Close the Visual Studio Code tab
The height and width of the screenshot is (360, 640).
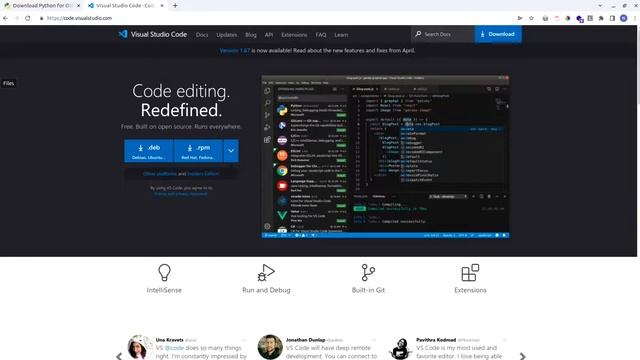162,6
